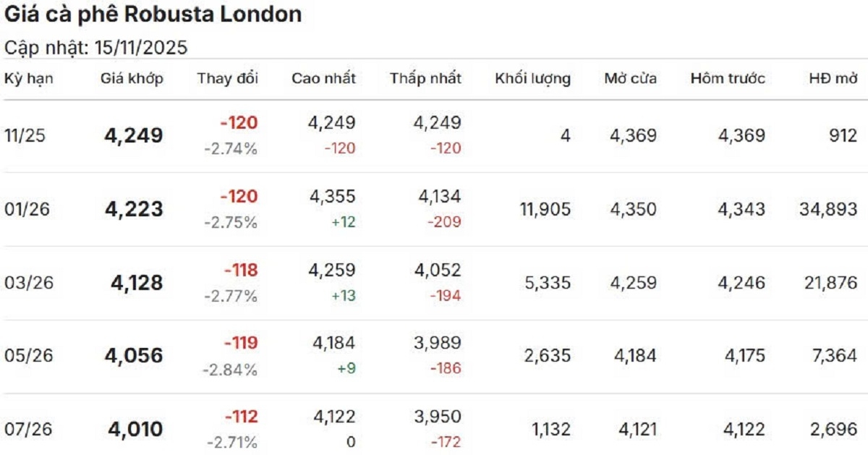
Task: Click the 'Mở cửa' column header
Action: point(631,79)
